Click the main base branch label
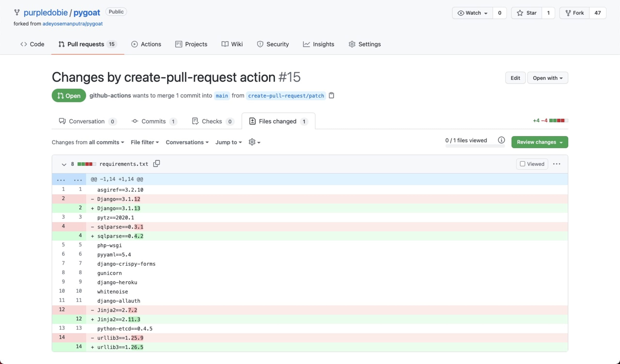 [x=222, y=96]
